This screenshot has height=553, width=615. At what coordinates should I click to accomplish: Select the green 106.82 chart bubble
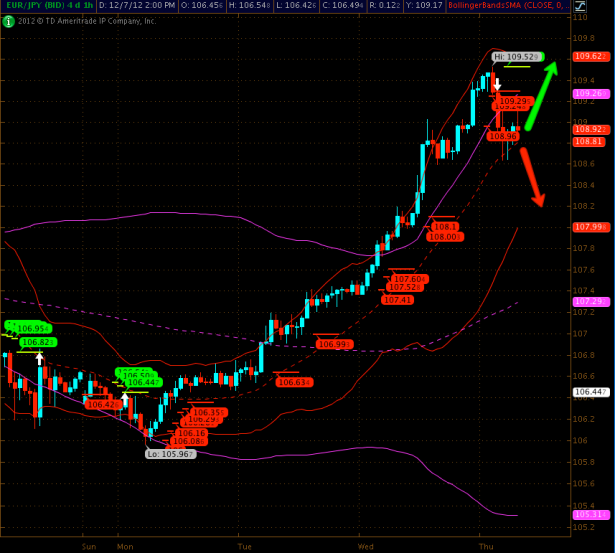point(38,342)
